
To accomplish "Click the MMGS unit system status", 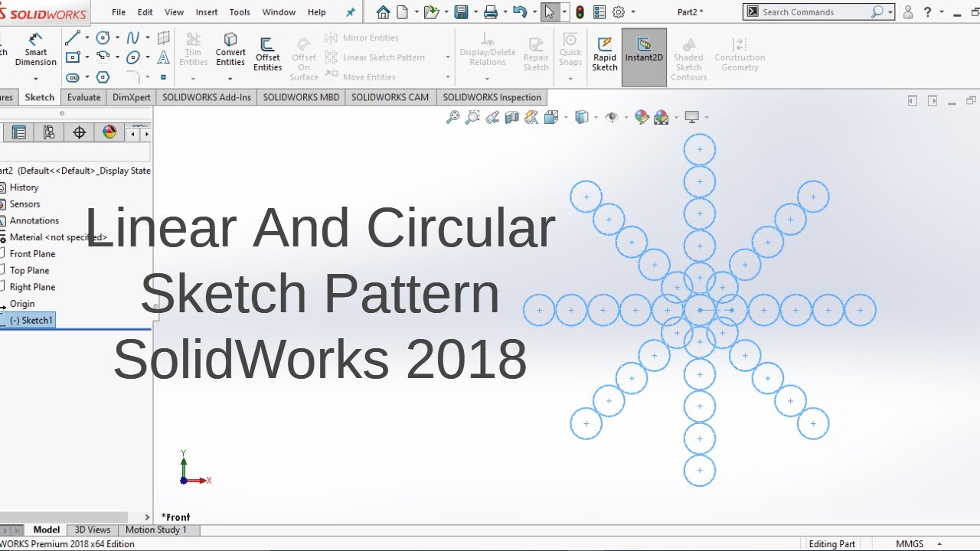I will pos(910,544).
